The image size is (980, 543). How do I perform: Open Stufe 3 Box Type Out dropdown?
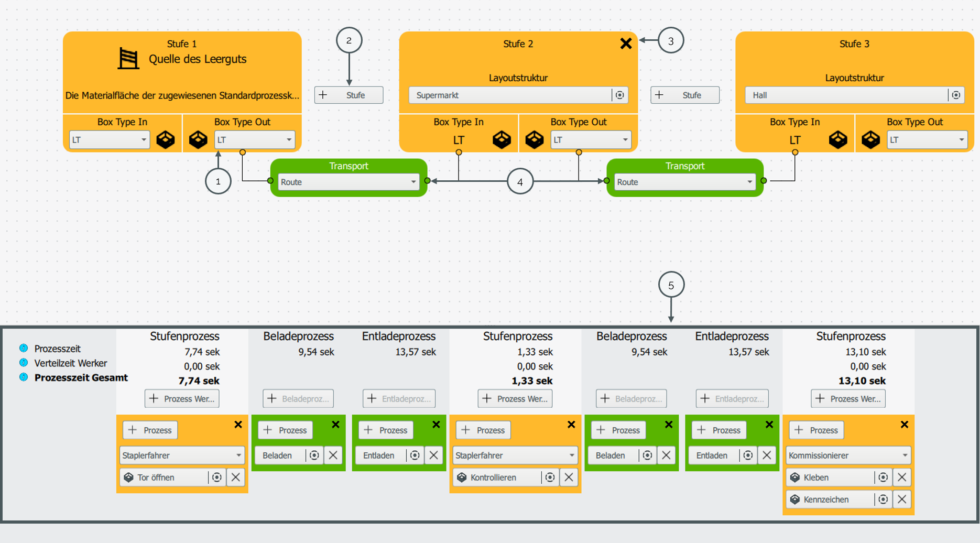(928, 140)
